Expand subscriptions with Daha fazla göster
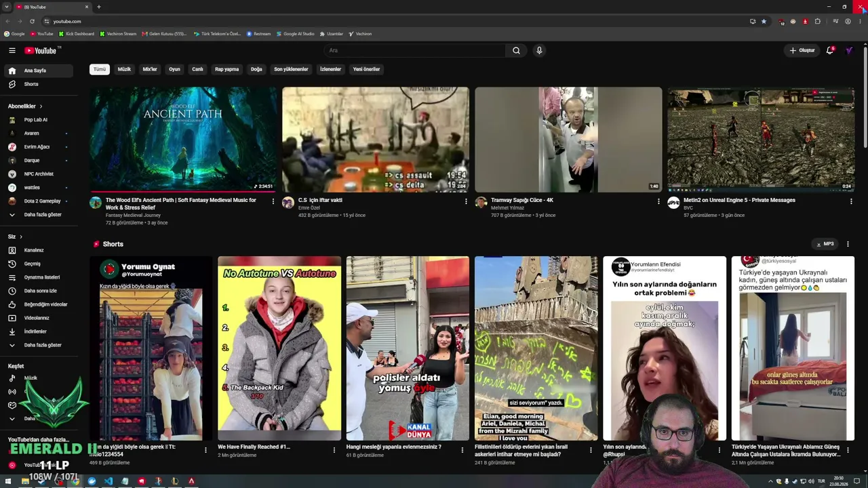 [x=41, y=215]
